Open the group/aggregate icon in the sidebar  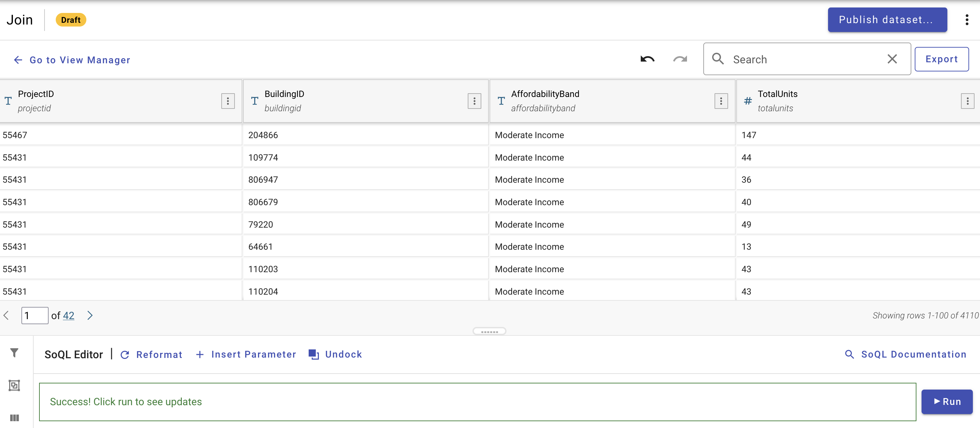(15, 385)
